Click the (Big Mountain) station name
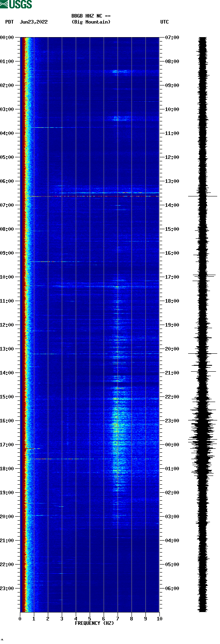Viewport: 220px width, 644px height. [91, 22]
